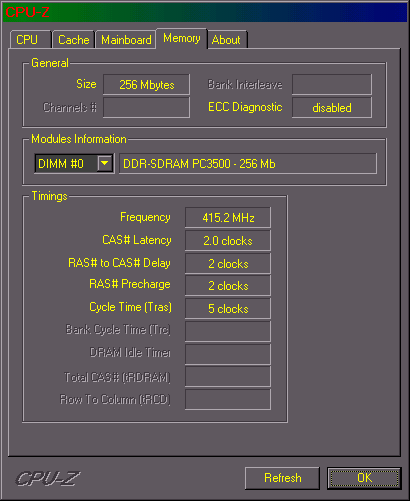Screen dimensions: 410x501
Task: Confirm with the OK button
Action: tap(364, 478)
